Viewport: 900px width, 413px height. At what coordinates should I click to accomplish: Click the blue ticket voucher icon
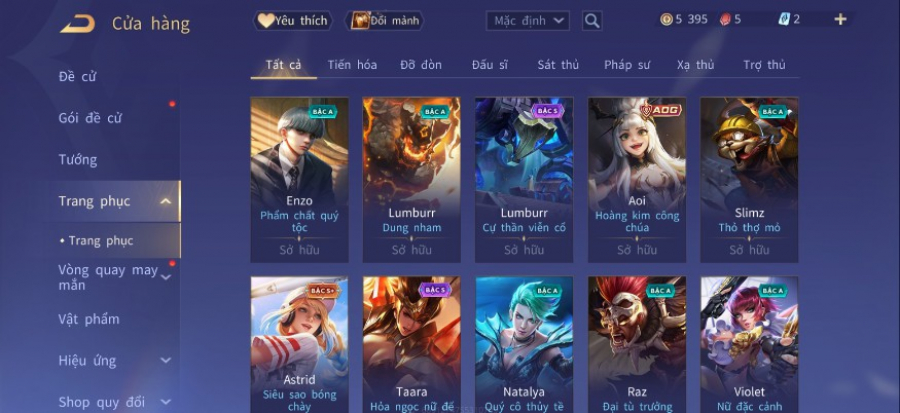[x=784, y=20]
